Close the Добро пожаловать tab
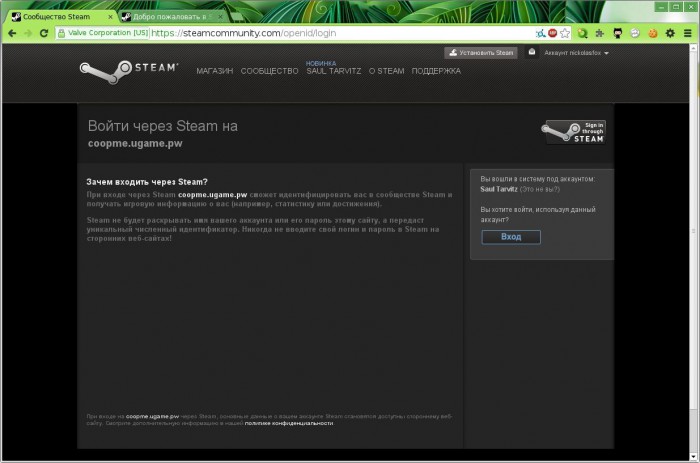 (220, 17)
